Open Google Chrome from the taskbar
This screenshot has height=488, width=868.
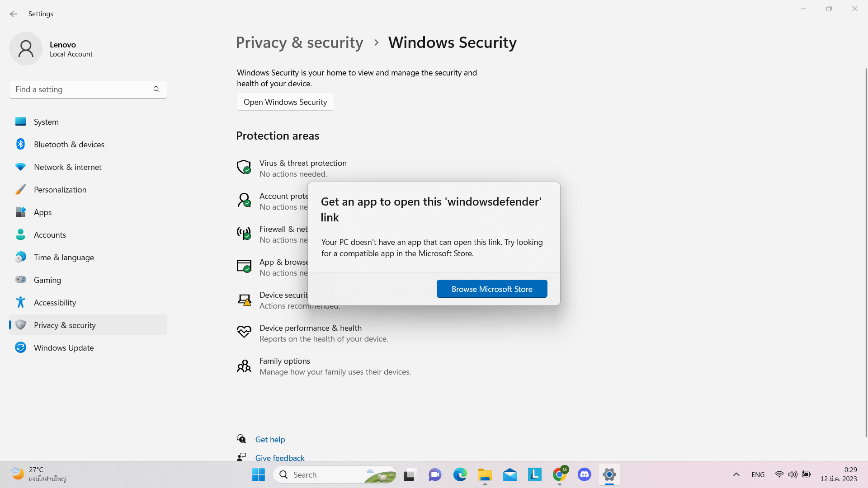[x=559, y=474]
